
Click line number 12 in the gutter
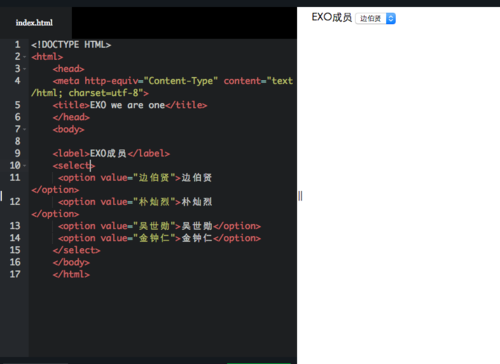point(15,202)
